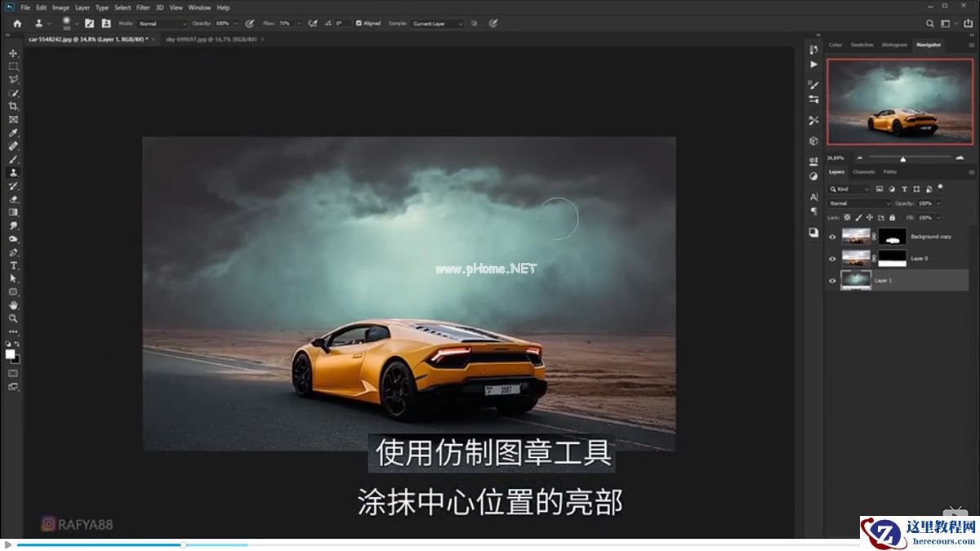This screenshot has height=551, width=980.
Task: Open the Filter menu
Action: click(143, 7)
